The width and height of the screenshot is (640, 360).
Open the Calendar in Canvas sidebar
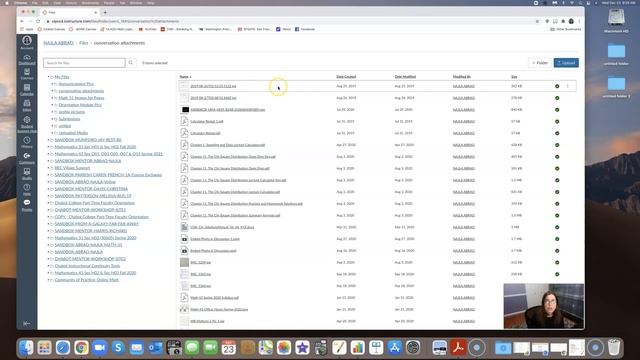(x=27, y=90)
